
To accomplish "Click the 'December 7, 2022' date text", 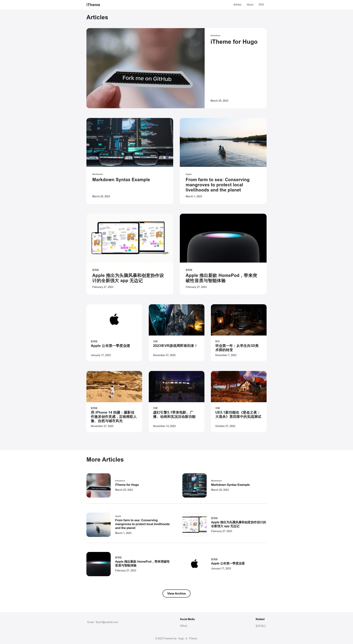I will 226,355.
